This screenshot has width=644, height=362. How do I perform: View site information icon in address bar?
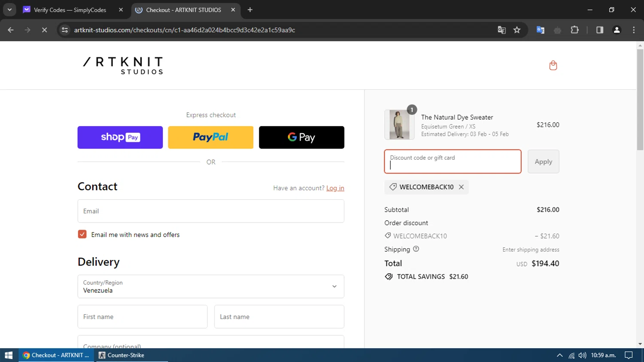tap(65, 30)
